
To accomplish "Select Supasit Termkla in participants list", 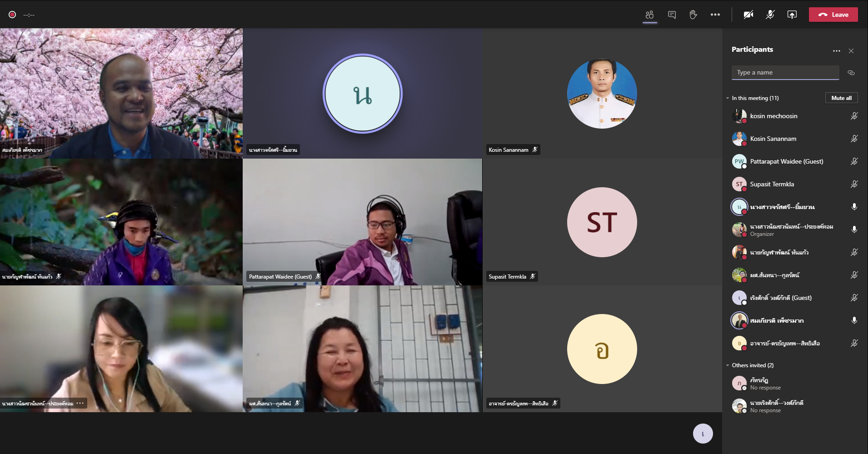I will (x=772, y=184).
